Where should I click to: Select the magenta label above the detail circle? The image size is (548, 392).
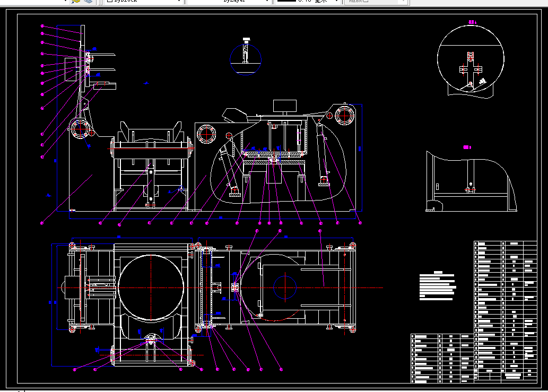click(x=472, y=22)
